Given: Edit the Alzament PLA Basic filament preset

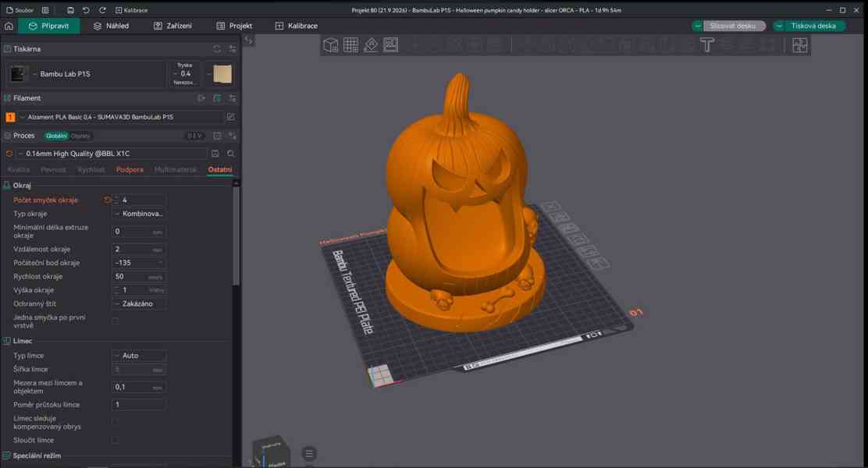Looking at the screenshot, I should 231,117.
